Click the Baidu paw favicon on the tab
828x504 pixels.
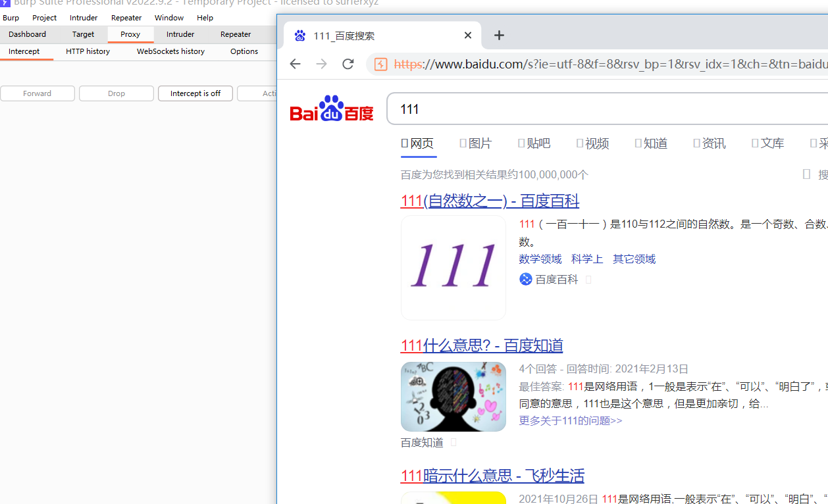click(x=300, y=36)
